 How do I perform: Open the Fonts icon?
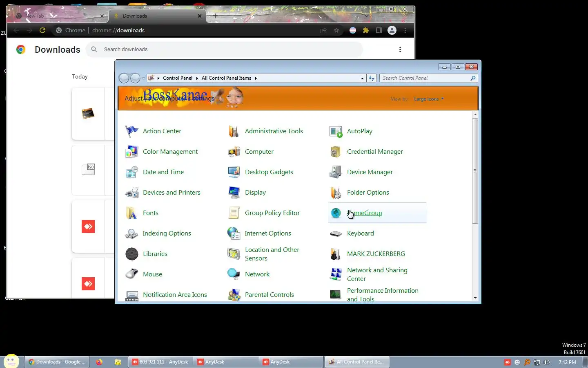pyautogui.click(x=131, y=213)
